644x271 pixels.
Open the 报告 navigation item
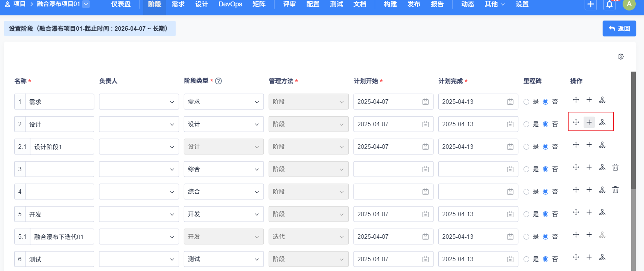[x=437, y=4]
